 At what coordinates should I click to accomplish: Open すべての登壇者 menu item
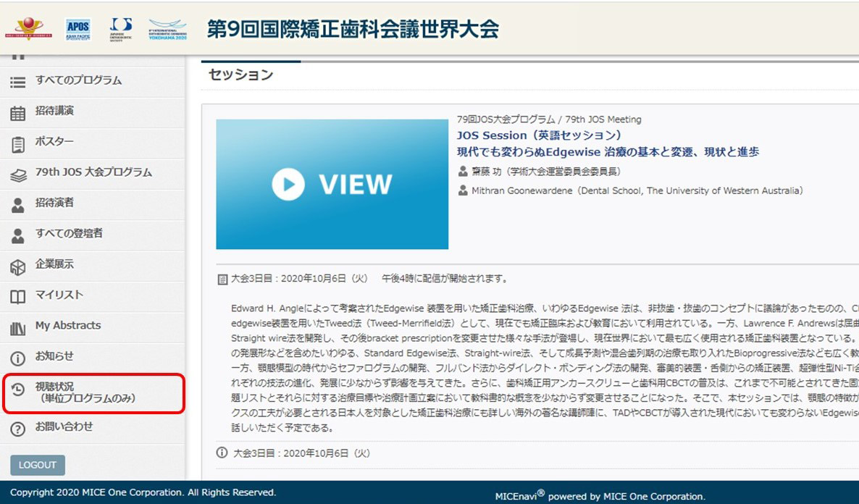pos(92,235)
